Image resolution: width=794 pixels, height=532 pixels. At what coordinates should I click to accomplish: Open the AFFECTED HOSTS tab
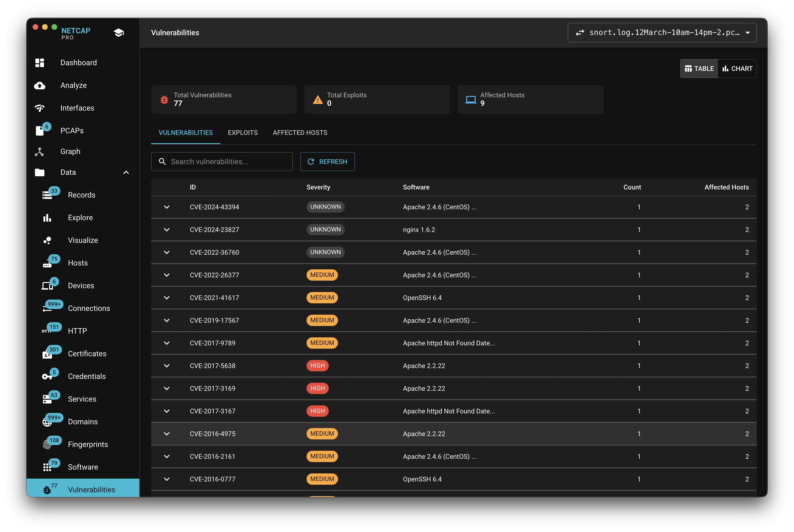click(x=300, y=133)
